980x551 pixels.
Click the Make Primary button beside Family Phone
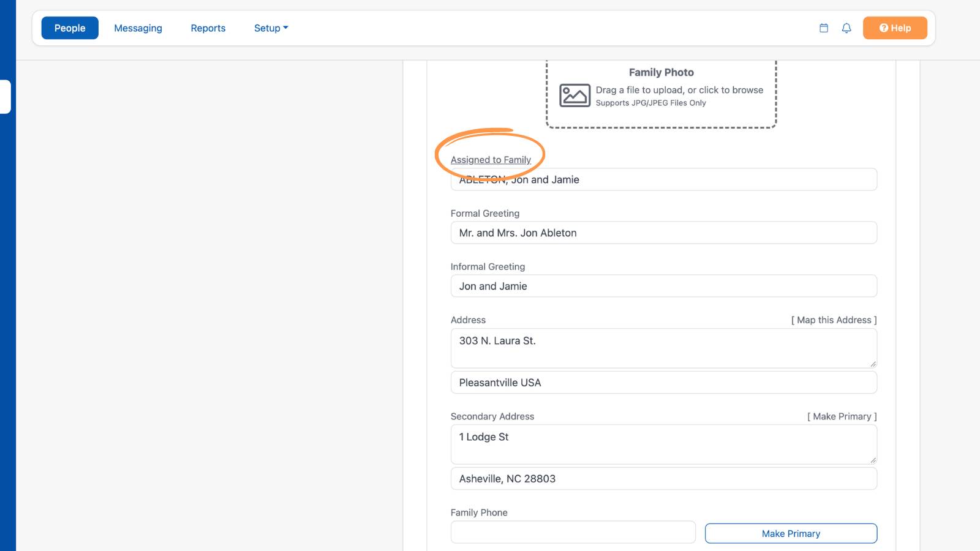[x=791, y=533]
